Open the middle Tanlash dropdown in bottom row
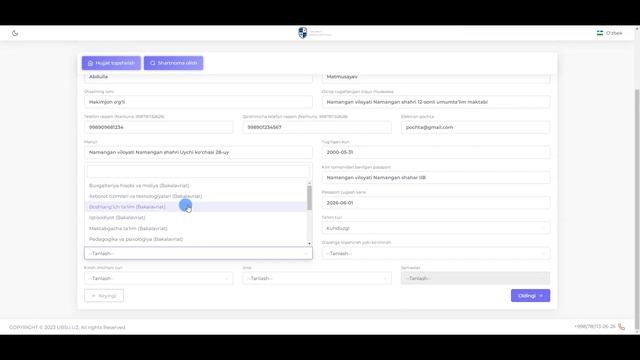Viewport: 640px width, 360px height. click(x=317, y=278)
